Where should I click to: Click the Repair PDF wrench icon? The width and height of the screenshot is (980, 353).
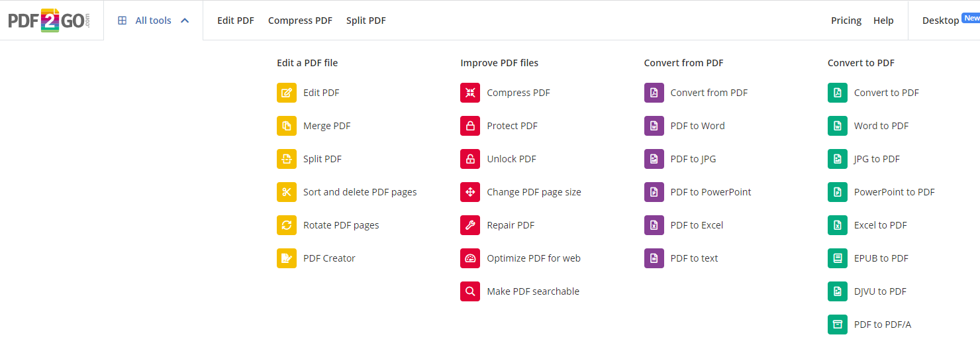(x=470, y=225)
